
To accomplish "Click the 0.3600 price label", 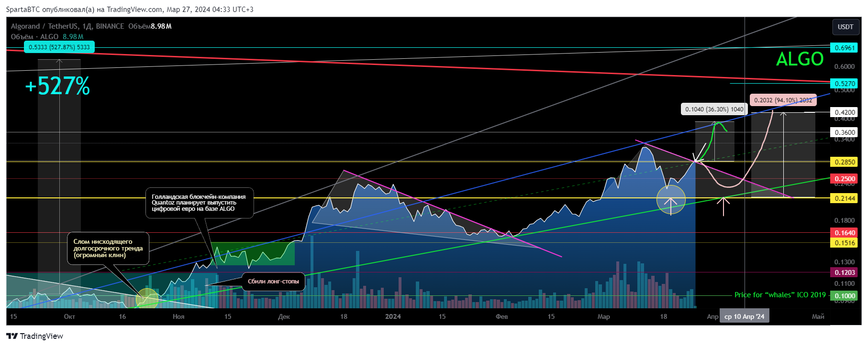I will coord(845,132).
